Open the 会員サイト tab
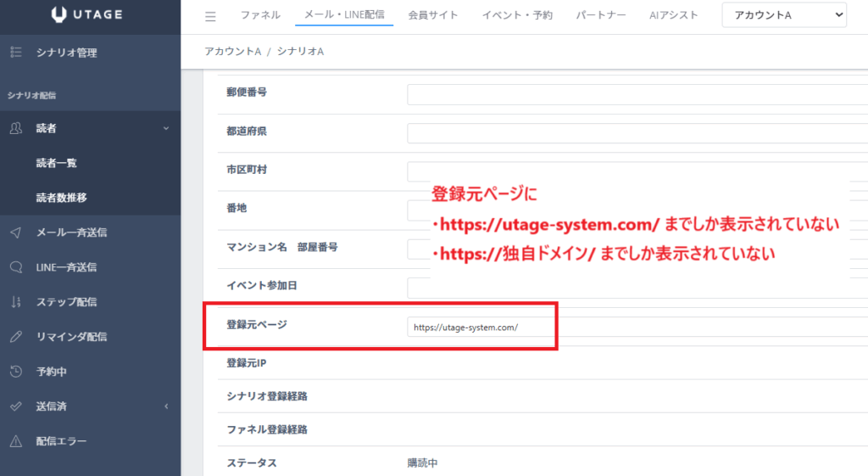The image size is (868, 476). point(433,15)
